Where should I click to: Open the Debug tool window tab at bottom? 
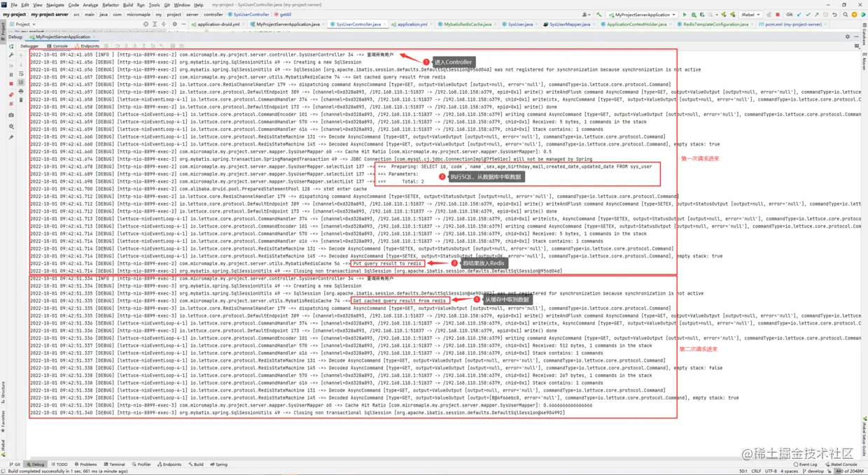36,465
